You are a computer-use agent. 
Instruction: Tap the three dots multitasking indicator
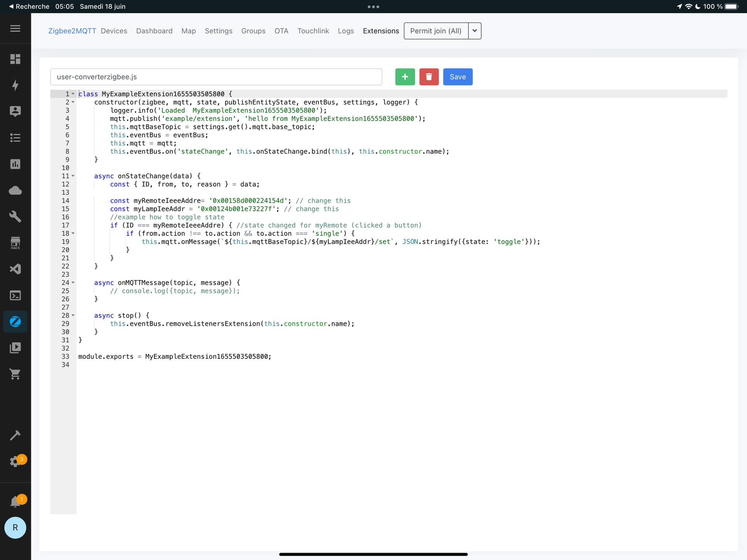pos(373,7)
